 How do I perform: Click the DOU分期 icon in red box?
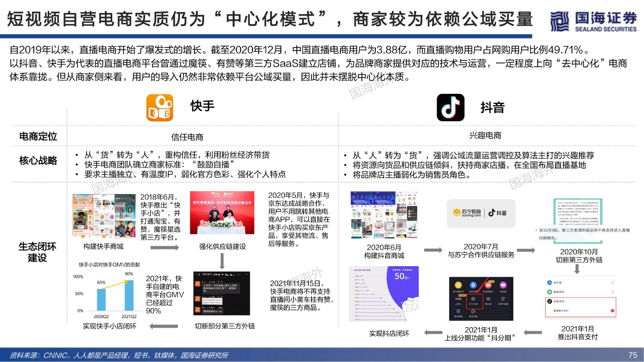(x=473, y=299)
